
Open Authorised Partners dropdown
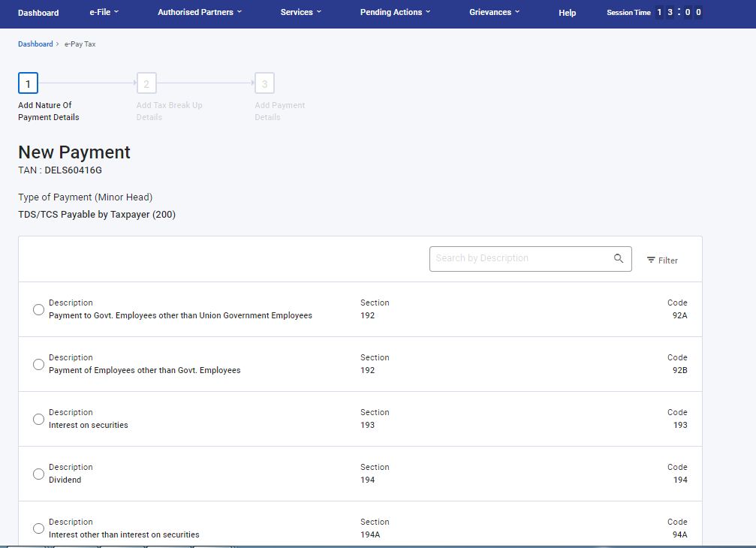(200, 13)
